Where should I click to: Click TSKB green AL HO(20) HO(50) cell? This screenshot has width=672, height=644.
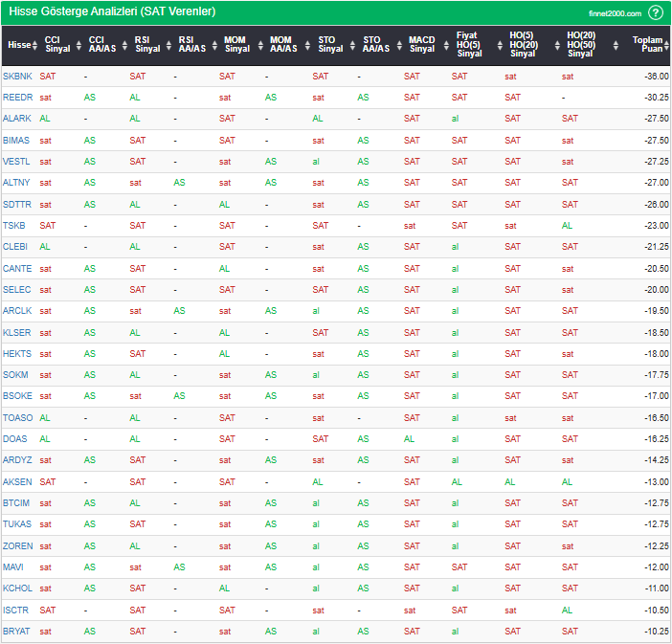(x=567, y=226)
